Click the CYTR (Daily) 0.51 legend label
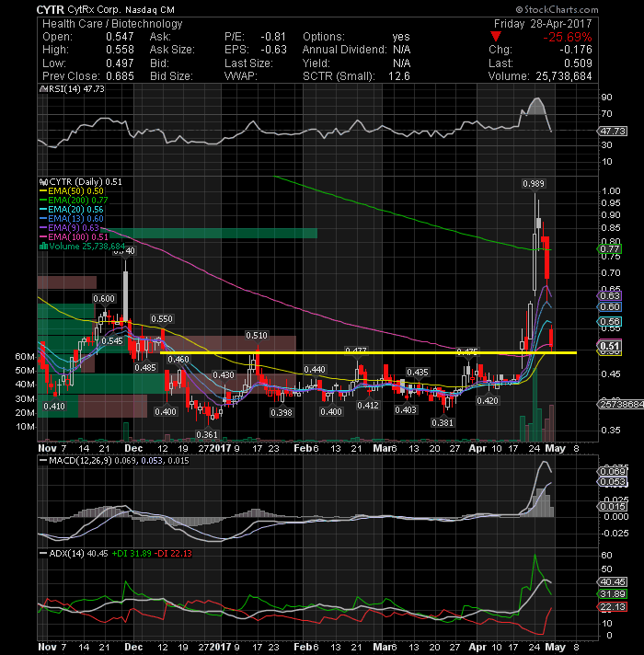 [81, 182]
